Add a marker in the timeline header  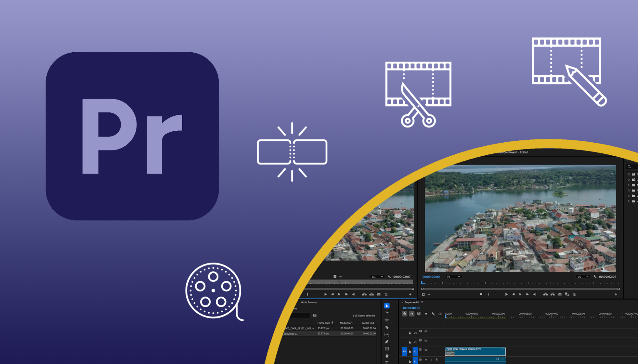pos(426,314)
